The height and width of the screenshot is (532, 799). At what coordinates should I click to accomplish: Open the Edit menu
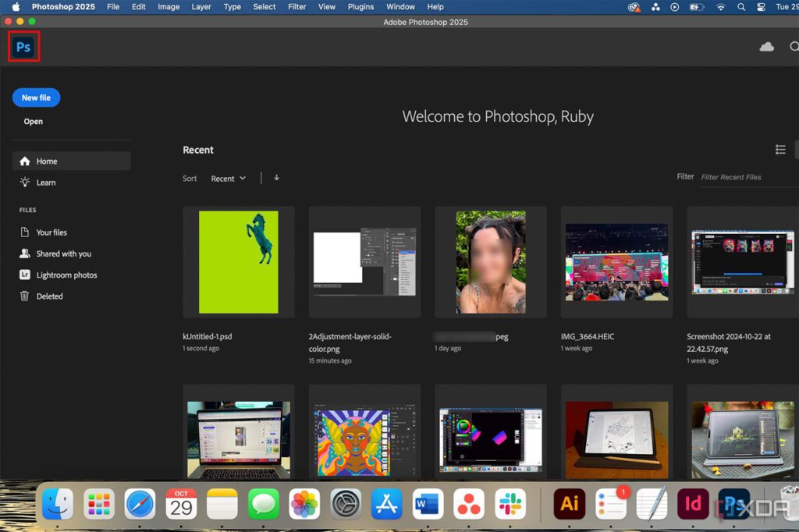coord(139,6)
